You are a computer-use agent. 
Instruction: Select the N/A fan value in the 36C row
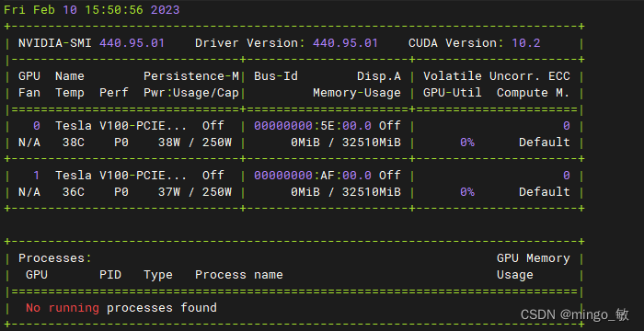29,192
